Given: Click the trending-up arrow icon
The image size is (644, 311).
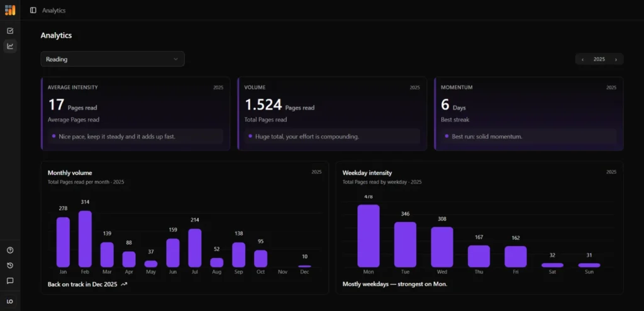Looking at the screenshot, I should tap(124, 285).
